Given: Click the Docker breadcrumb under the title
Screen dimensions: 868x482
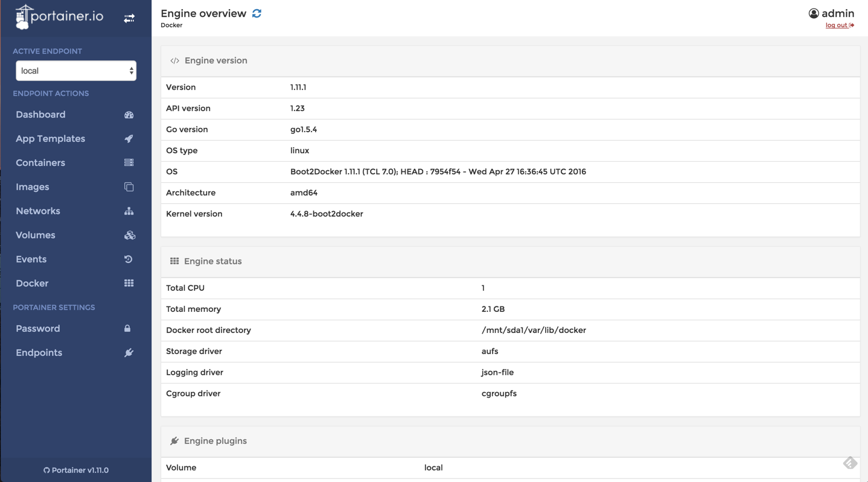Looking at the screenshot, I should tap(171, 25).
